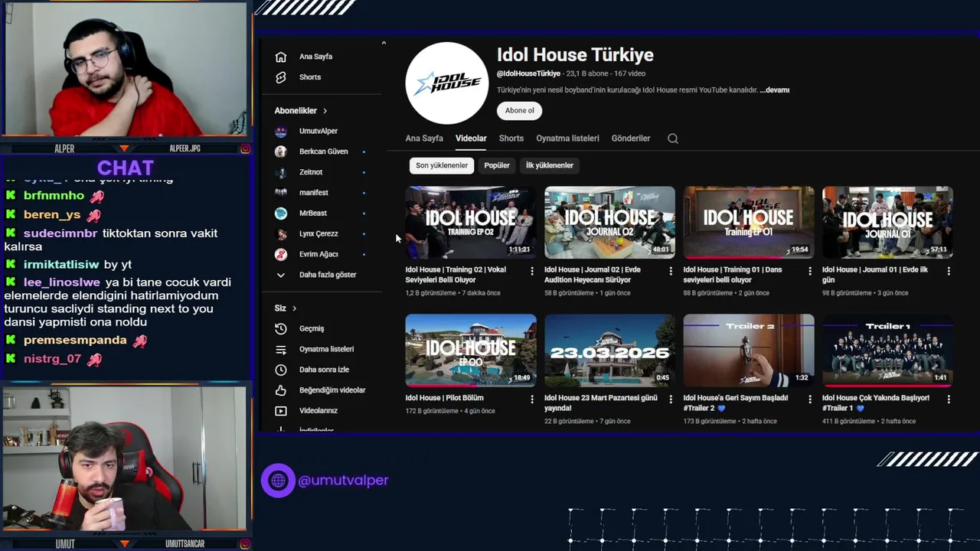Switch to channel Shorts tab
The height and width of the screenshot is (551, 980).
pos(511,139)
